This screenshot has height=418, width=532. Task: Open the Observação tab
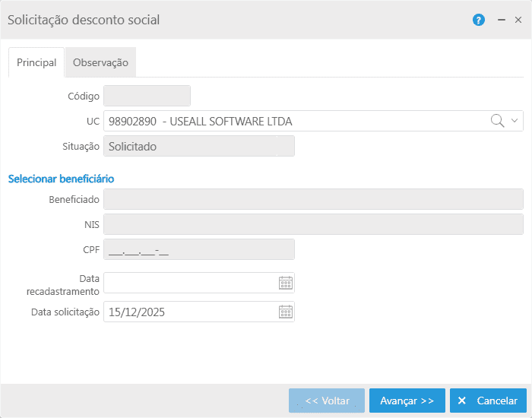point(100,63)
